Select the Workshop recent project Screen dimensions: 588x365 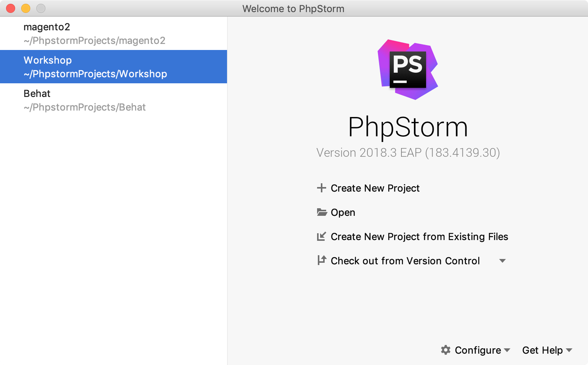(114, 67)
